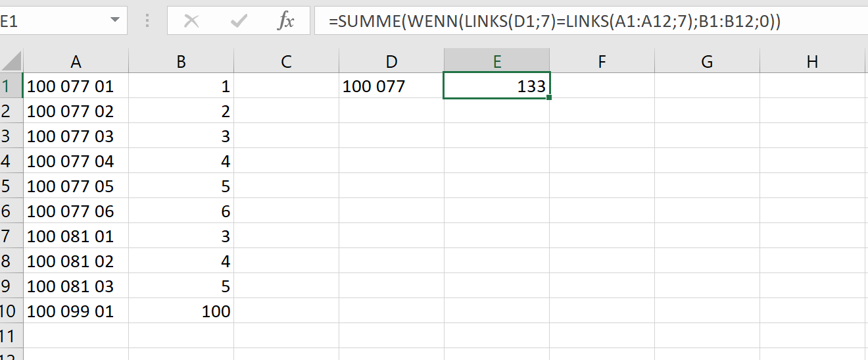Click the Enter checkmark formula bar icon

[x=239, y=21]
